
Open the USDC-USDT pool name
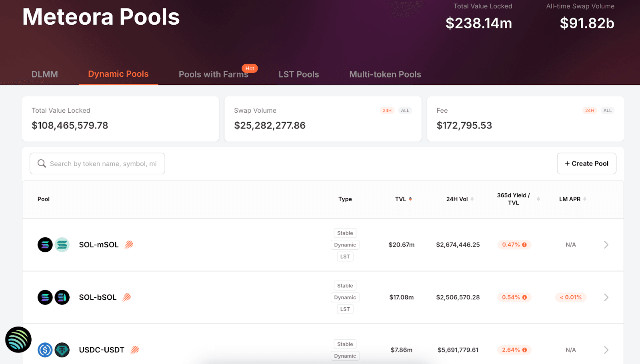[102, 350]
